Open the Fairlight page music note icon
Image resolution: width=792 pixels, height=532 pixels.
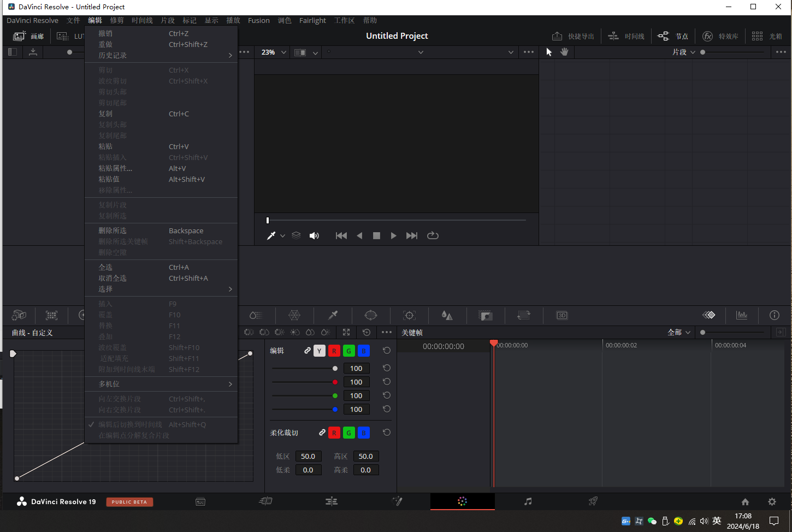(528, 501)
